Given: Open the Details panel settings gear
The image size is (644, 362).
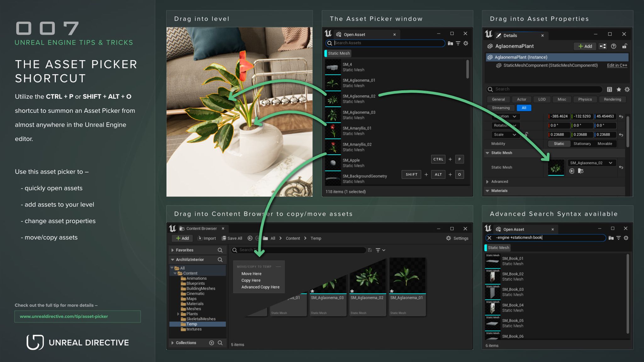Looking at the screenshot, I should pyautogui.click(x=627, y=90).
